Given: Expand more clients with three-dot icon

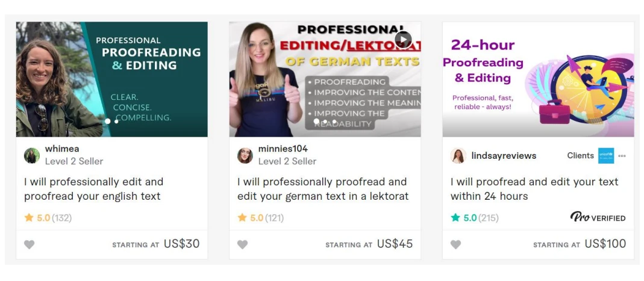Looking at the screenshot, I should [622, 156].
